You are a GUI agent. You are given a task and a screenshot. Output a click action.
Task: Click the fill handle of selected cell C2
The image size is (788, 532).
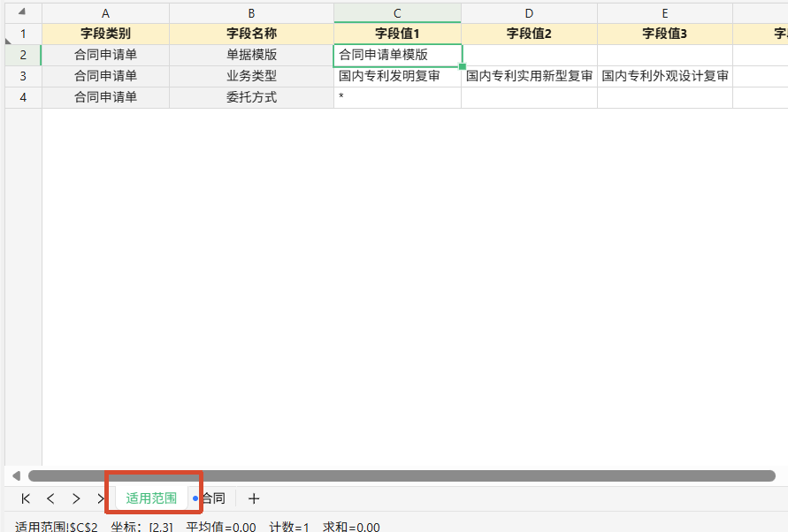click(463, 66)
